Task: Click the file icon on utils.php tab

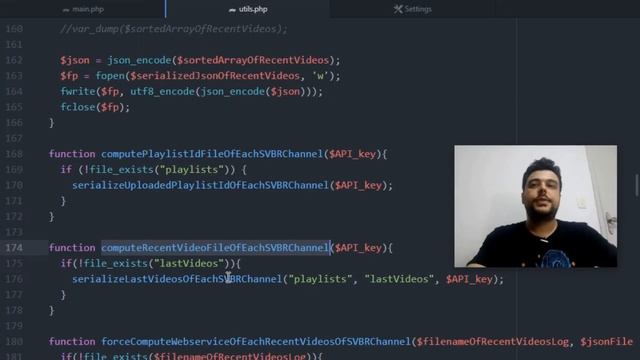Action: [x=232, y=10]
